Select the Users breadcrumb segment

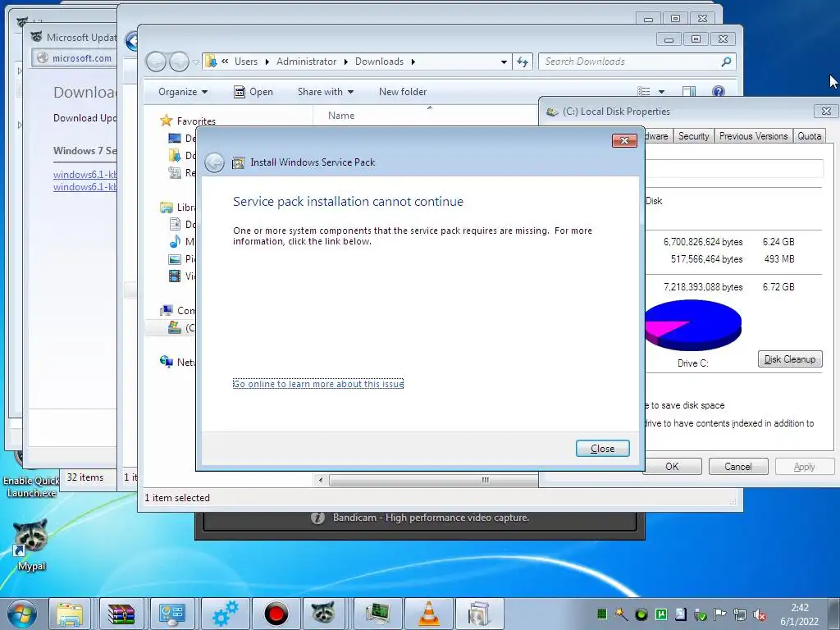[x=246, y=62]
